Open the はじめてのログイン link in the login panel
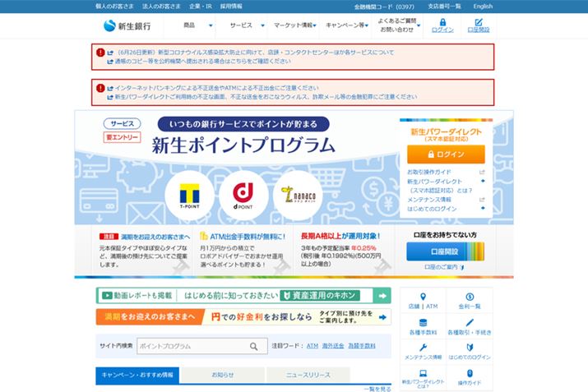Viewport: 588px width, 392px height. pyautogui.click(x=432, y=209)
